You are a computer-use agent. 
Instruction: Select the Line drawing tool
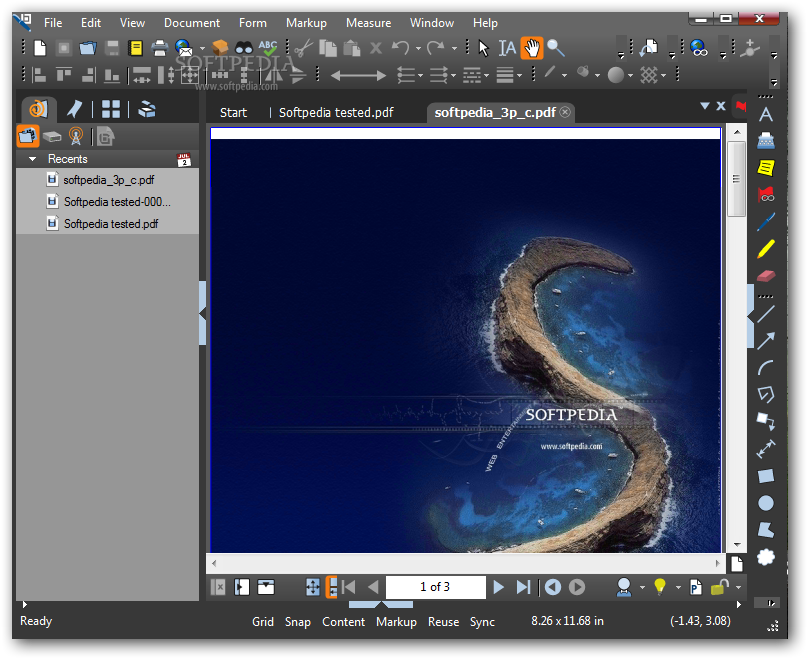[x=766, y=314]
